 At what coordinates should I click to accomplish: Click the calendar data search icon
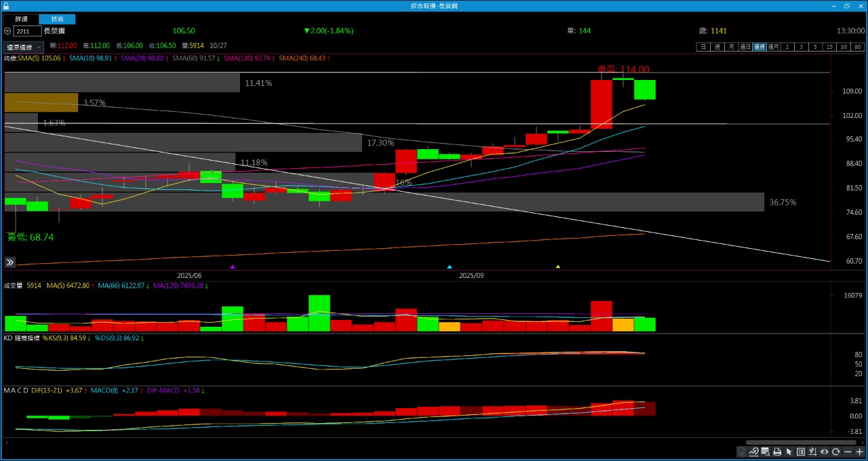pyautogui.click(x=765, y=452)
